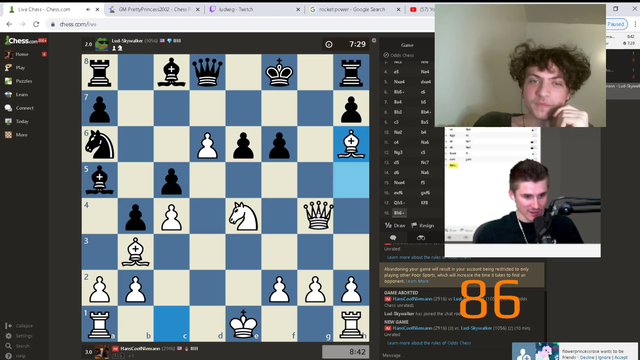Click the player clock showing 8:42
Viewport: 640px width, 360px height.
coord(346,352)
